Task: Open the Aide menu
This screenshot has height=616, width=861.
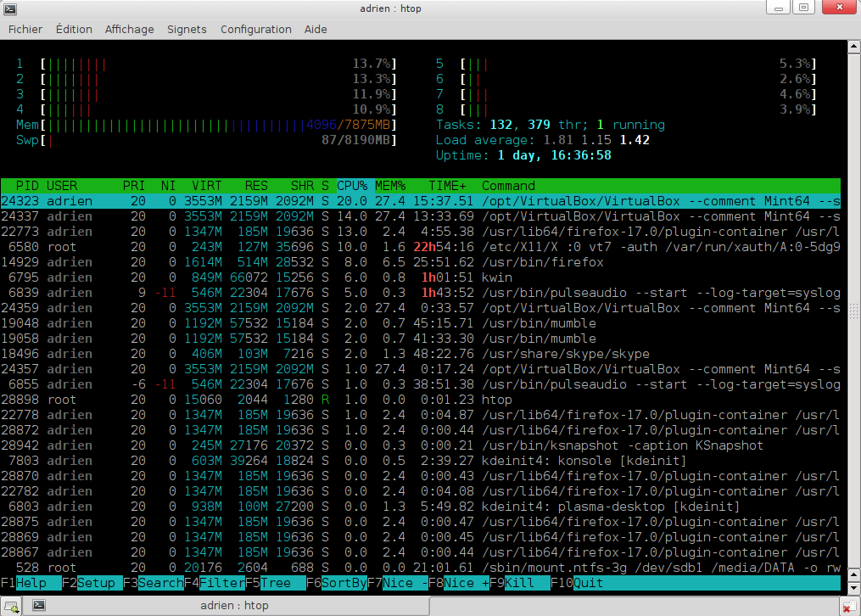Action: point(316,29)
